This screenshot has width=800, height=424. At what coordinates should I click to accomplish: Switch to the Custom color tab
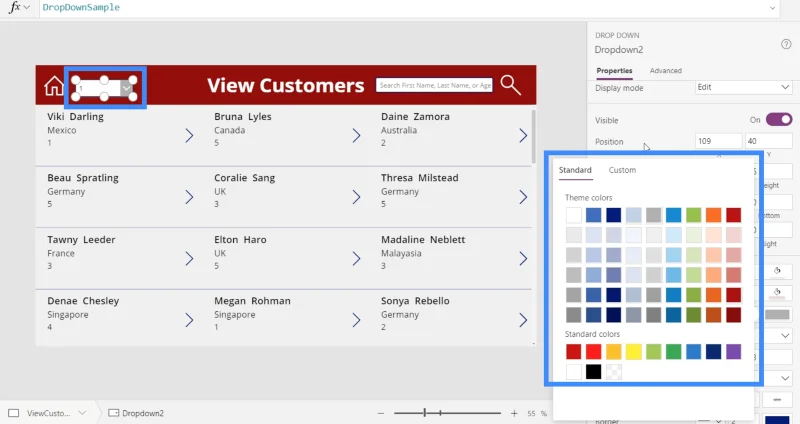click(622, 170)
